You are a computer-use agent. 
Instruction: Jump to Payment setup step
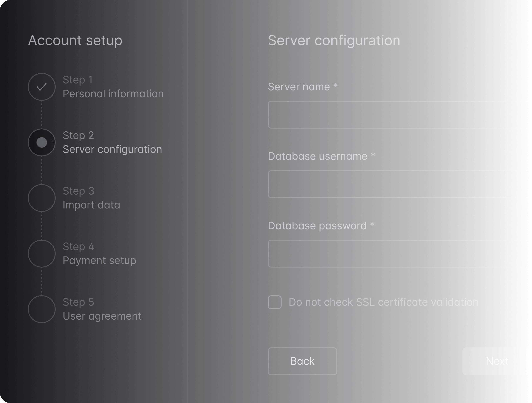(x=99, y=261)
